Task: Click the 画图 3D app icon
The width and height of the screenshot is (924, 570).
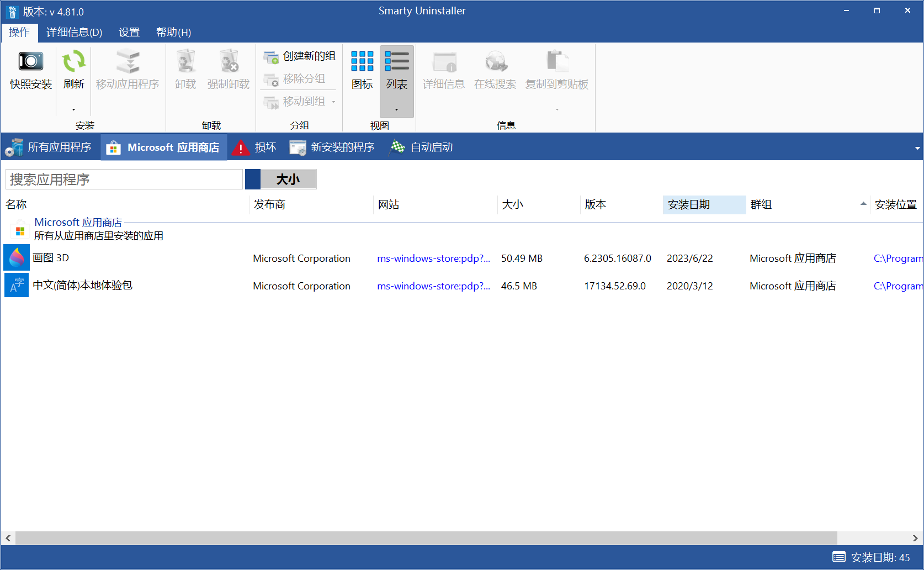Action: tap(17, 258)
